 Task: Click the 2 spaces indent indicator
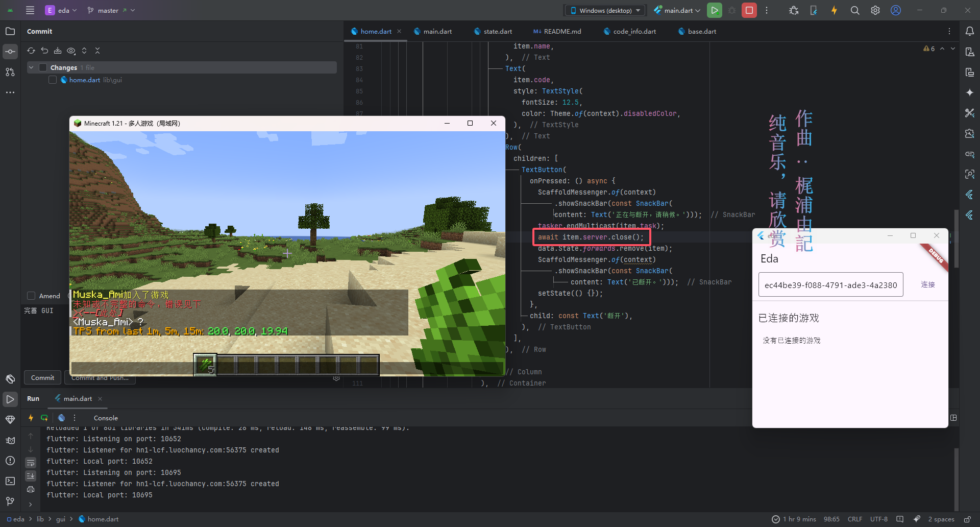pyautogui.click(x=941, y=519)
